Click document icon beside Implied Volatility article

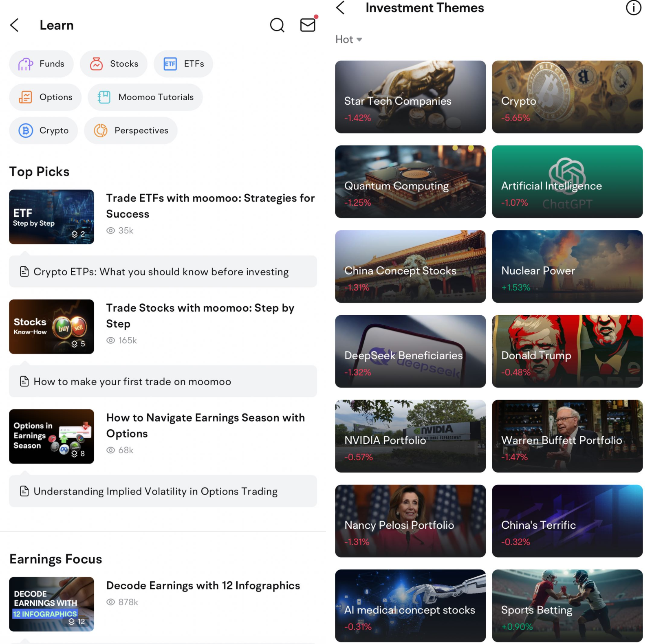click(24, 491)
